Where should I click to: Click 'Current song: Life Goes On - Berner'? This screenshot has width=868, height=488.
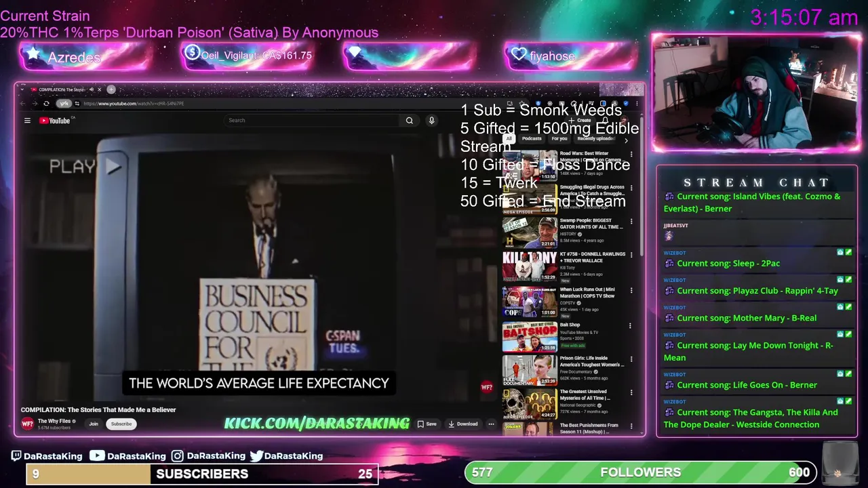point(747,385)
